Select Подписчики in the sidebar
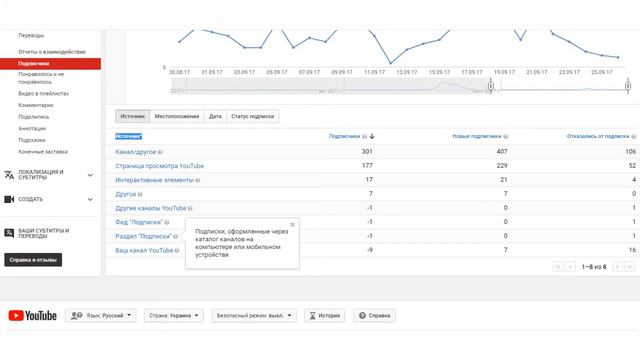640x360 pixels. 50,64
